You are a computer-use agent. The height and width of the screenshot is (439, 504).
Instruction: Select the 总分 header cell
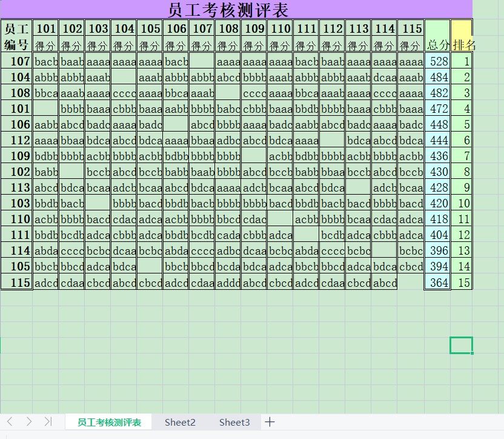(x=437, y=36)
